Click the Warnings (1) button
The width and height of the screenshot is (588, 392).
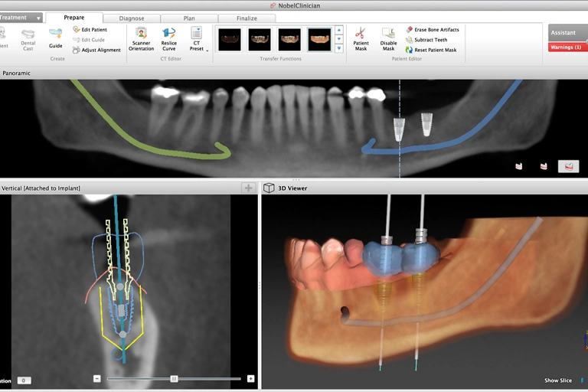click(x=567, y=47)
